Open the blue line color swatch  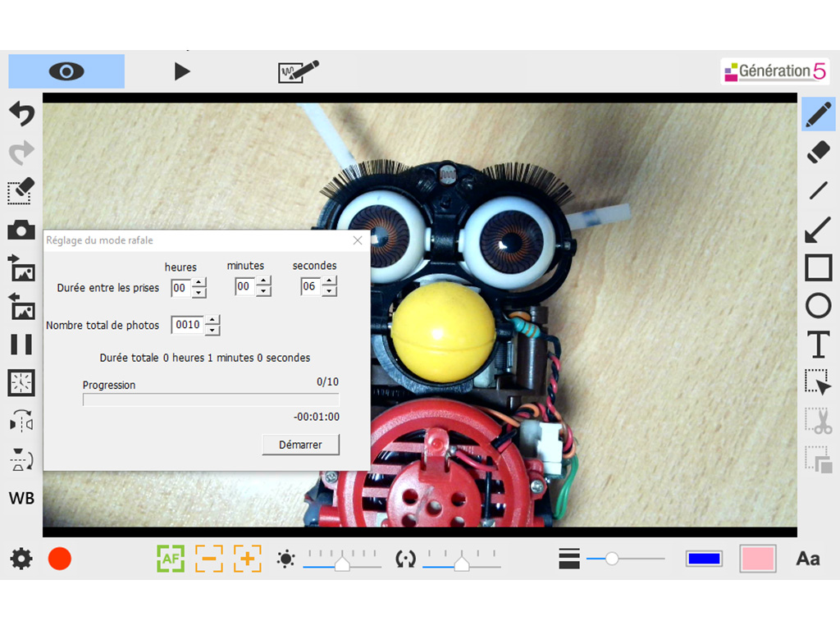point(704,559)
